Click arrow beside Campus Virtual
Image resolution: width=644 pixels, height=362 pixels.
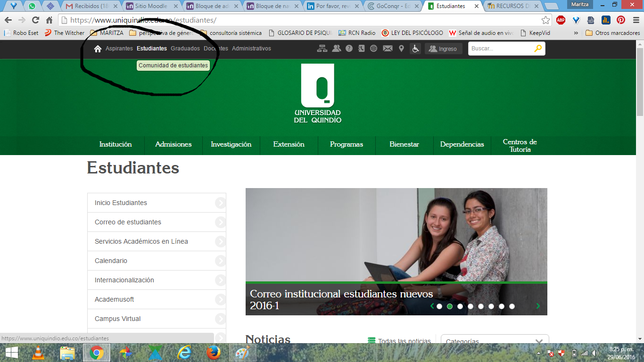[x=220, y=319]
